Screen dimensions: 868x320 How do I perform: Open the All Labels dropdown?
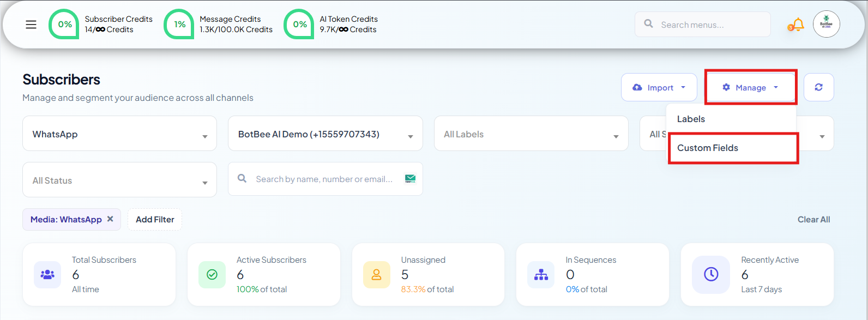point(531,134)
